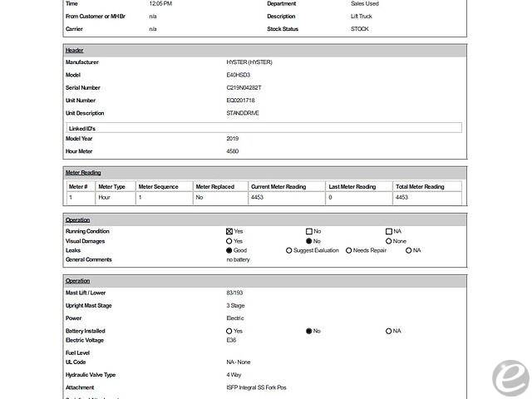Viewport: 532px width, 399px height.
Task: Click model value E40HSD3
Action: pos(239,75)
